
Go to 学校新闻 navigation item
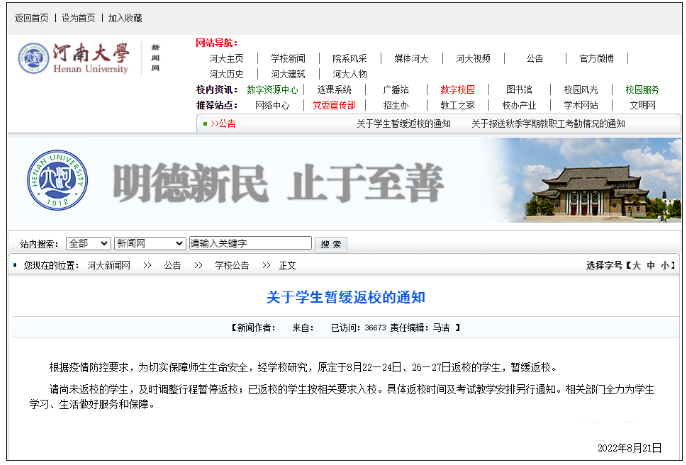click(x=288, y=58)
